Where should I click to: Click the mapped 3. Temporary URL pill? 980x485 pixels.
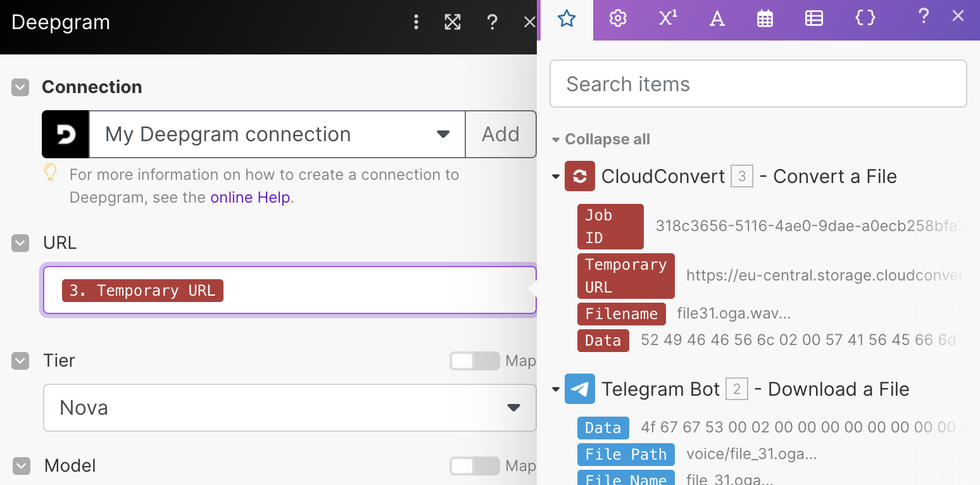coord(142,291)
